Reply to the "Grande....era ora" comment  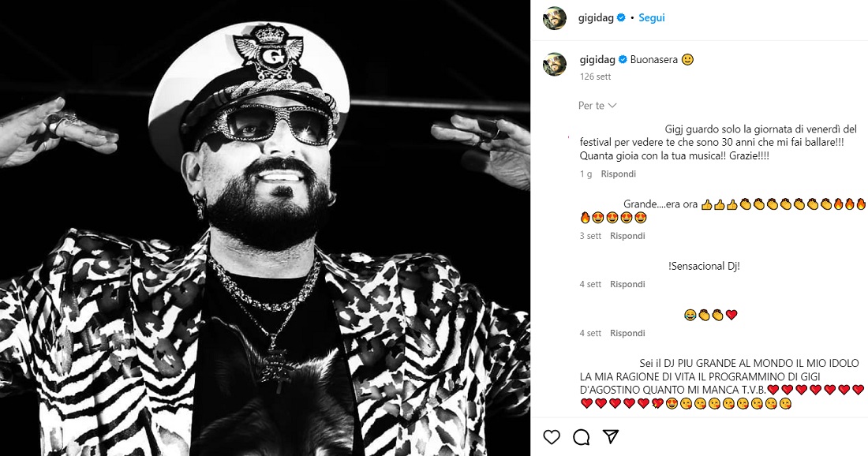click(627, 236)
